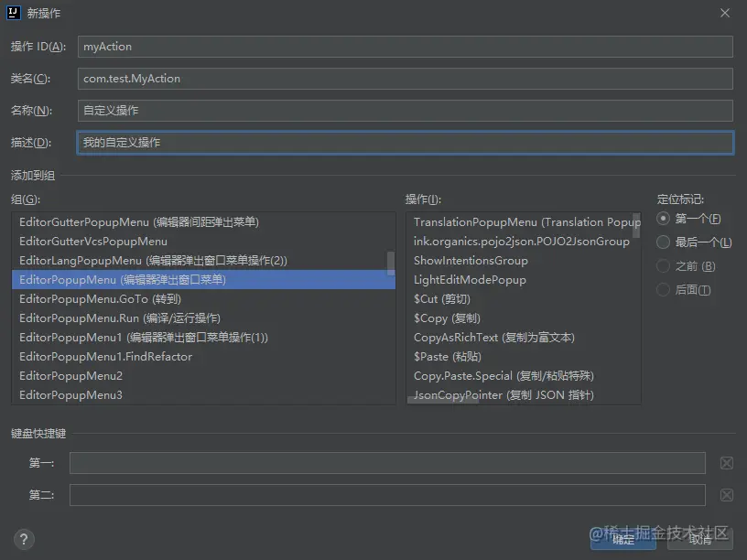Focus the 第二 keyboard shortcut field
Viewport: 747px width, 560px height.
(x=387, y=495)
